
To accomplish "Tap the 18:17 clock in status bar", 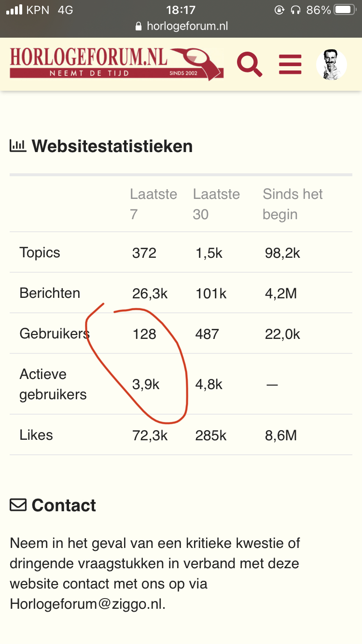I will pyautogui.click(x=181, y=10).
